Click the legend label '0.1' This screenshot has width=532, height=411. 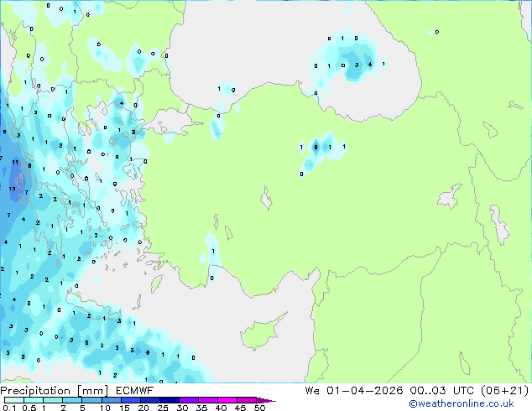pyautogui.click(x=9, y=408)
